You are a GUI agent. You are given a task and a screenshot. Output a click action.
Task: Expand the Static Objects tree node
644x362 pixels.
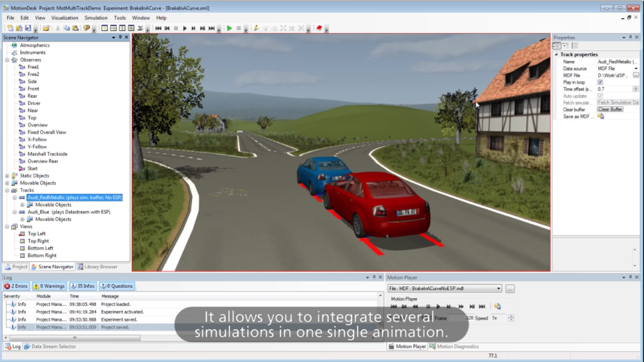coord(7,176)
